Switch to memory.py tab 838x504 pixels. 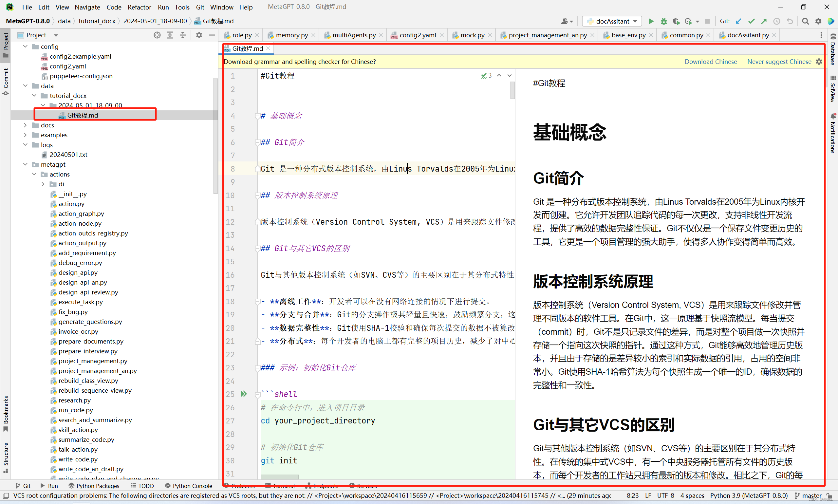[x=292, y=35]
